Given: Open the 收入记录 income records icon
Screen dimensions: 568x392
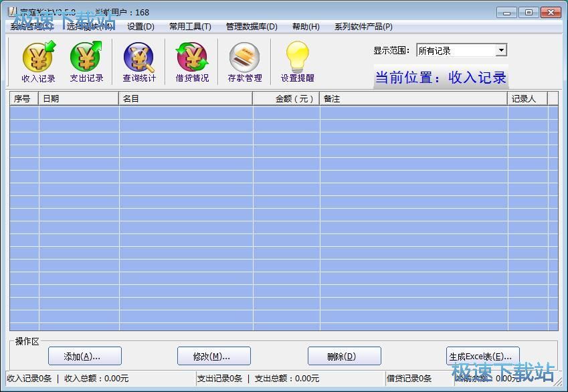Looking at the screenshot, I should [38, 62].
